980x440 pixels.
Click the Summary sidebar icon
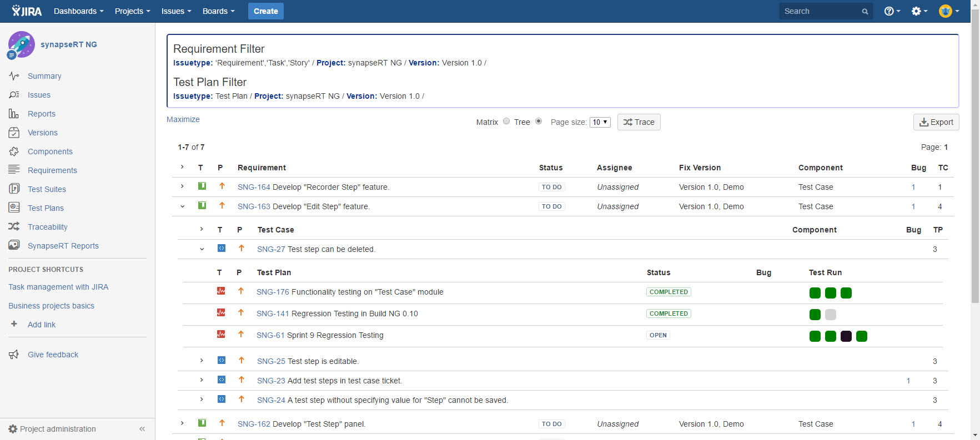(14, 76)
